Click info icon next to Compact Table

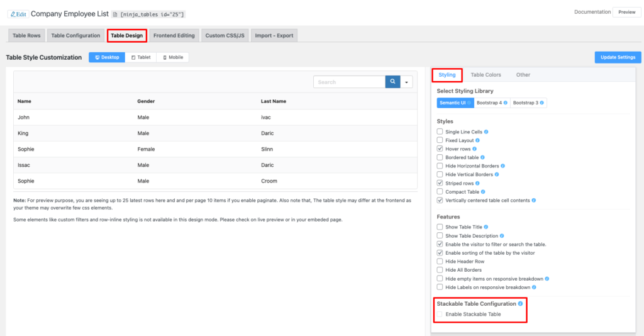pyautogui.click(x=483, y=192)
